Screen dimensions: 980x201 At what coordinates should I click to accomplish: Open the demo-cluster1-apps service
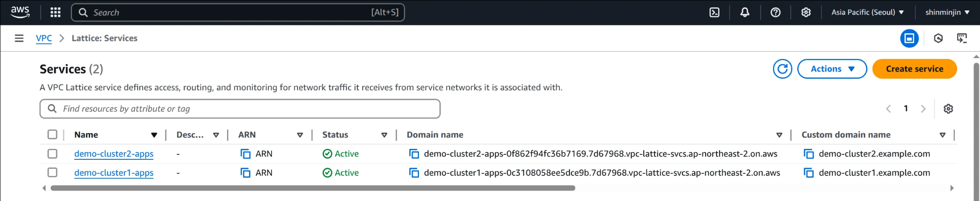(114, 173)
